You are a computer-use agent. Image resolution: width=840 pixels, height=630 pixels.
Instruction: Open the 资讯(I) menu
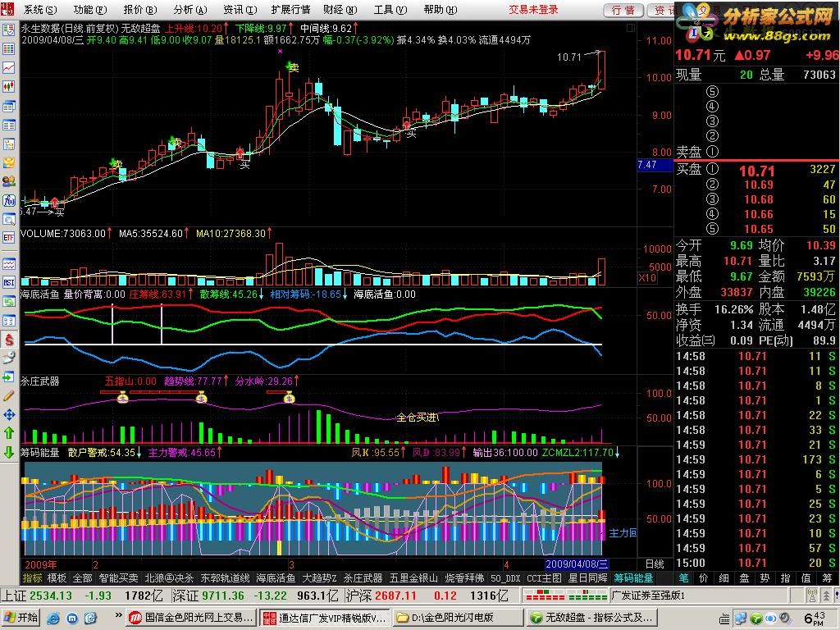pyautogui.click(x=240, y=10)
